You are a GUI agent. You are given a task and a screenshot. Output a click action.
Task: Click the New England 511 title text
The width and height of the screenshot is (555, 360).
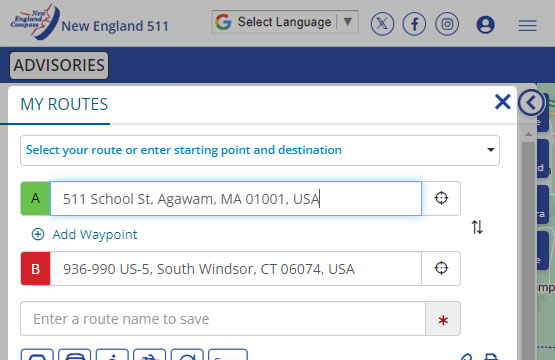click(x=115, y=26)
